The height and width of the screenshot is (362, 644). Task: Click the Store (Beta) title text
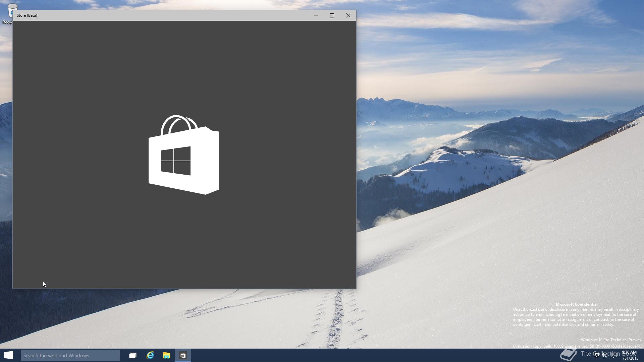[x=27, y=15]
